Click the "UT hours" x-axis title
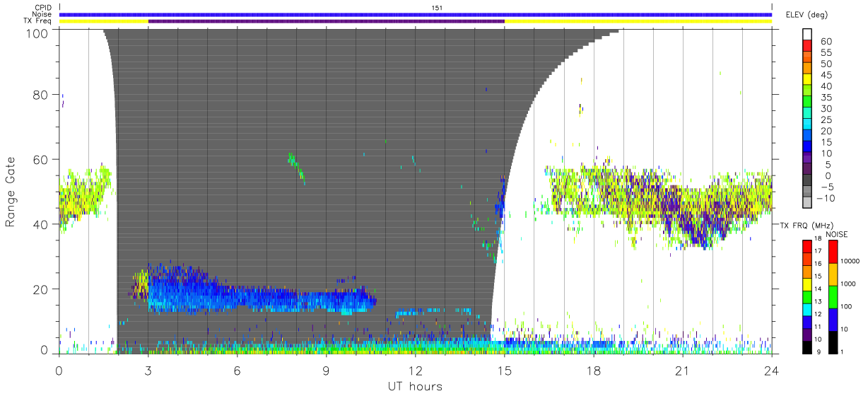This screenshot has width=868, height=401. pyautogui.click(x=415, y=387)
